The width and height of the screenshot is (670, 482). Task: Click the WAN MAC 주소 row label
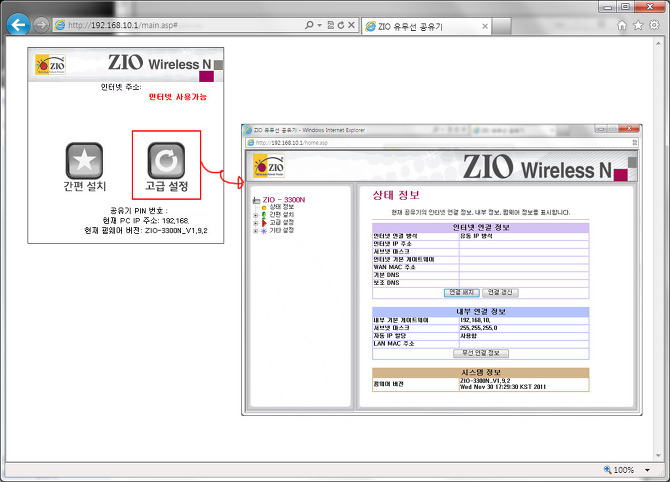[x=394, y=267]
